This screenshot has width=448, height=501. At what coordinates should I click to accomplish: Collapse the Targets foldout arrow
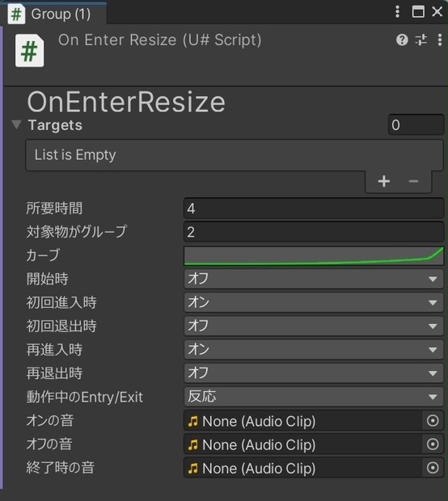(x=16, y=124)
